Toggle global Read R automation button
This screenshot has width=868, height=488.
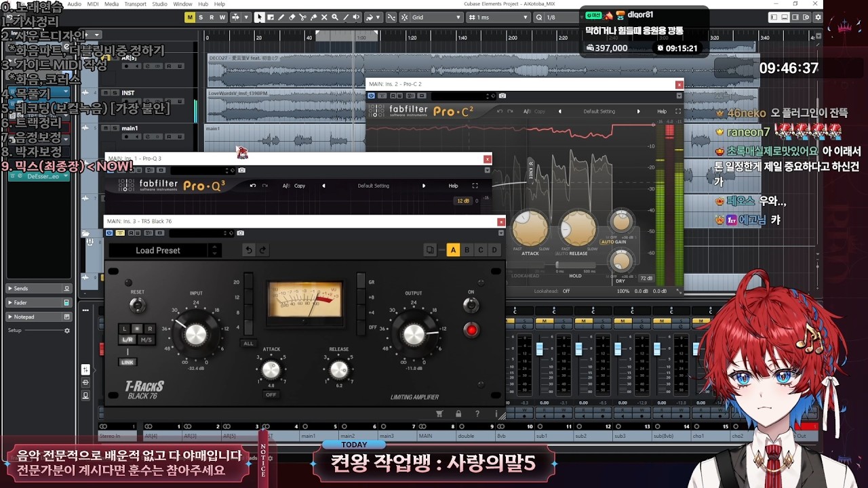click(x=212, y=17)
